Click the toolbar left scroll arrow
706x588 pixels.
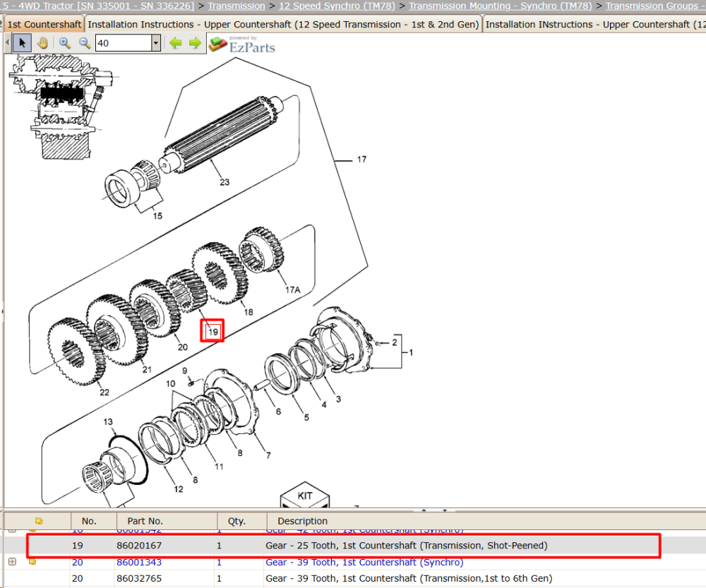pyautogui.click(x=7, y=43)
